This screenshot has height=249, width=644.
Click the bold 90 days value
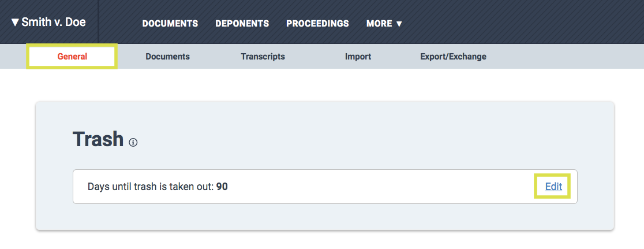point(222,187)
